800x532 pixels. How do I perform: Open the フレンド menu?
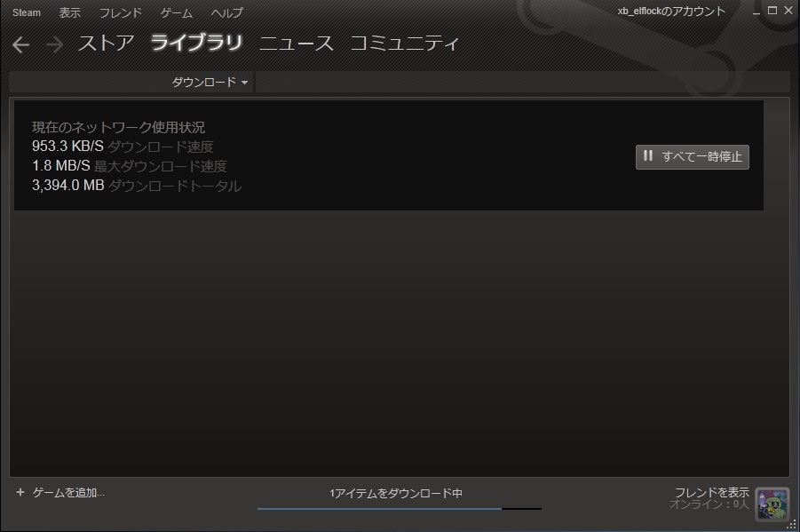[121, 12]
